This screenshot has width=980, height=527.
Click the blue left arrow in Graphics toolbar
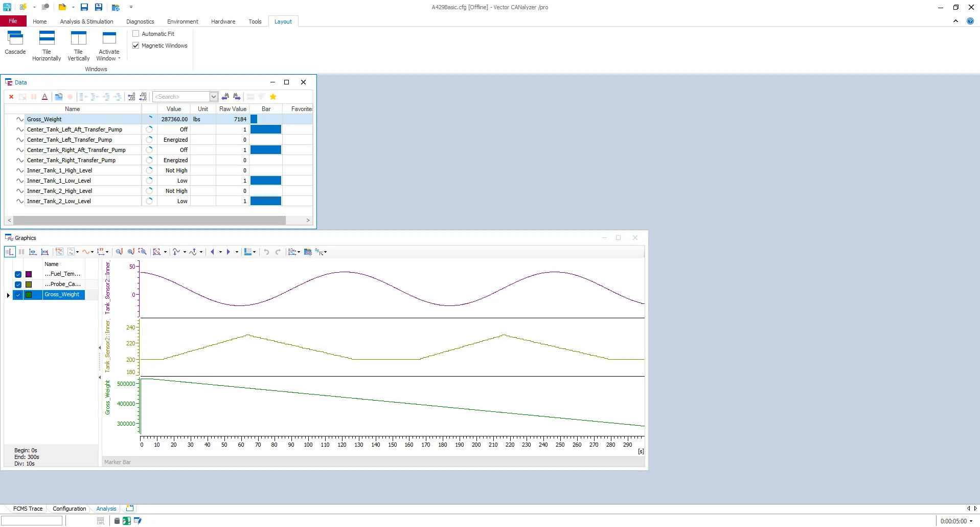[213, 252]
